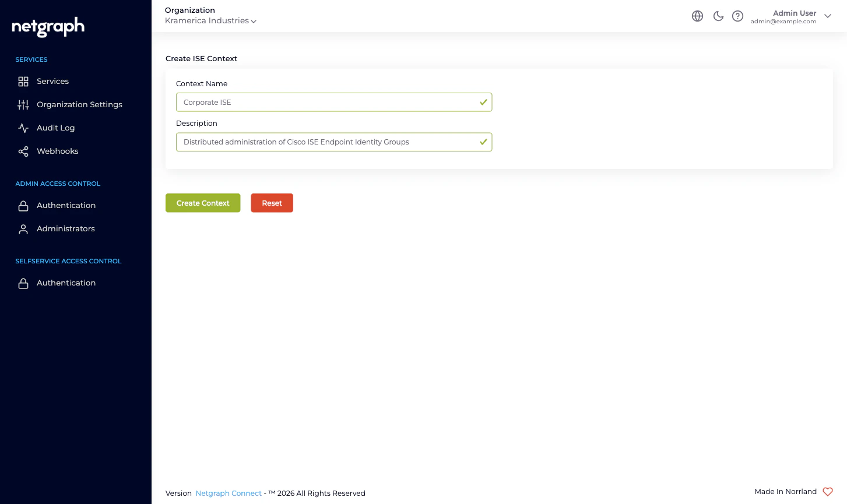This screenshot has height=504, width=847.
Task: Open Selfservice Access Control Authentication item
Action: click(66, 283)
